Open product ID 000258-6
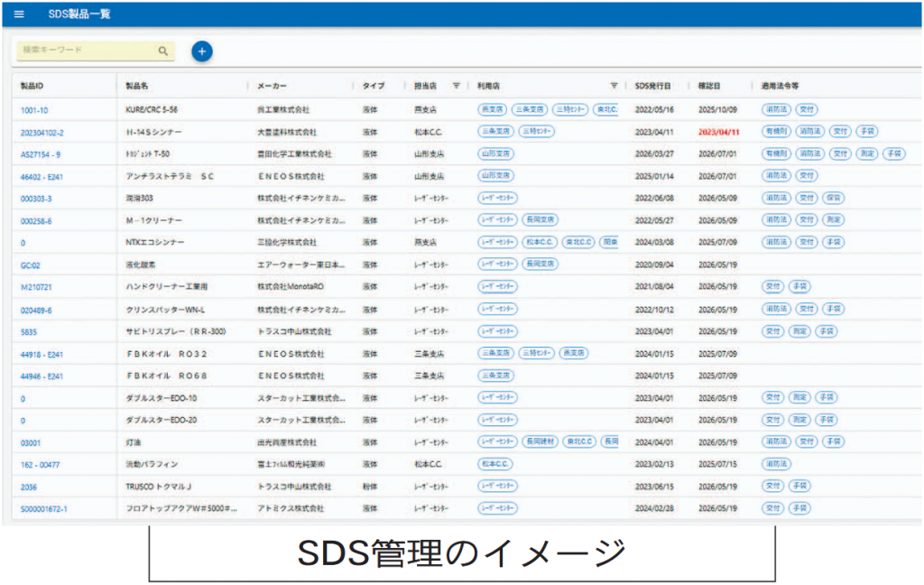This screenshot has width=924, height=585. (36, 221)
